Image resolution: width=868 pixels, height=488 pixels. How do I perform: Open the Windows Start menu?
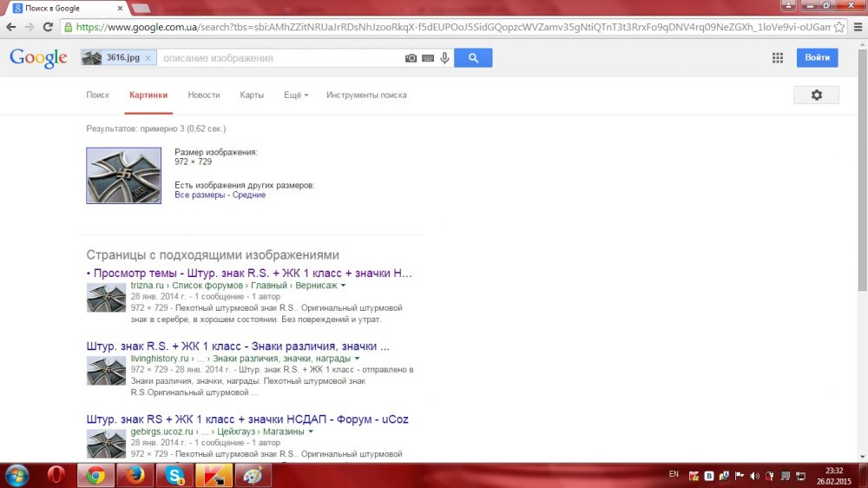pyautogui.click(x=16, y=476)
